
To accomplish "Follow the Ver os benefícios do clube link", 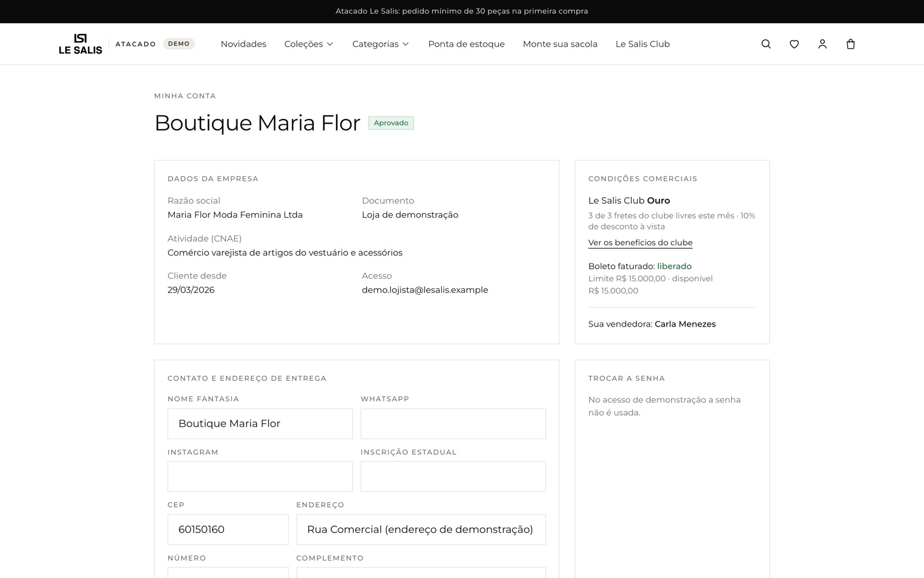I will (x=640, y=243).
